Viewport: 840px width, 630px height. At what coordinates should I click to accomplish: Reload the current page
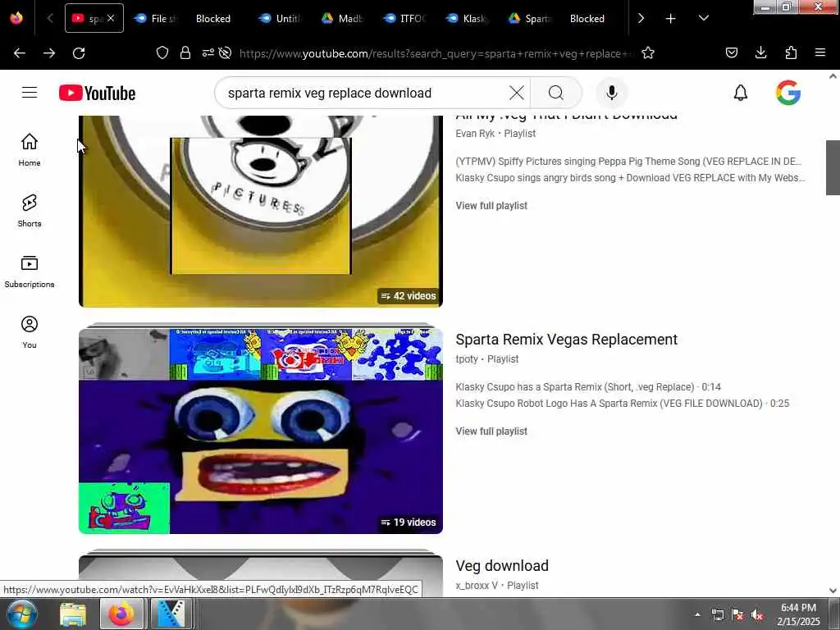(79, 53)
